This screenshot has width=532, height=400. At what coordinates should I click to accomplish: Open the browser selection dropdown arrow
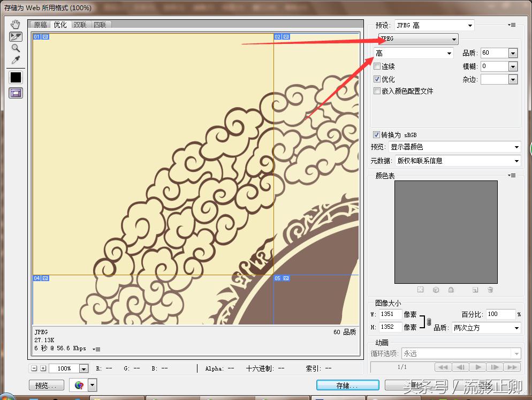(92, 385)
